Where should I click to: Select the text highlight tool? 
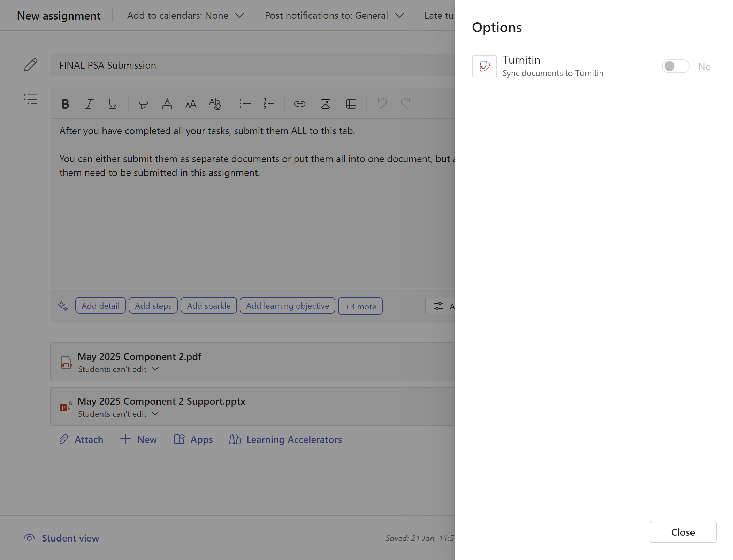coord(143,104)
